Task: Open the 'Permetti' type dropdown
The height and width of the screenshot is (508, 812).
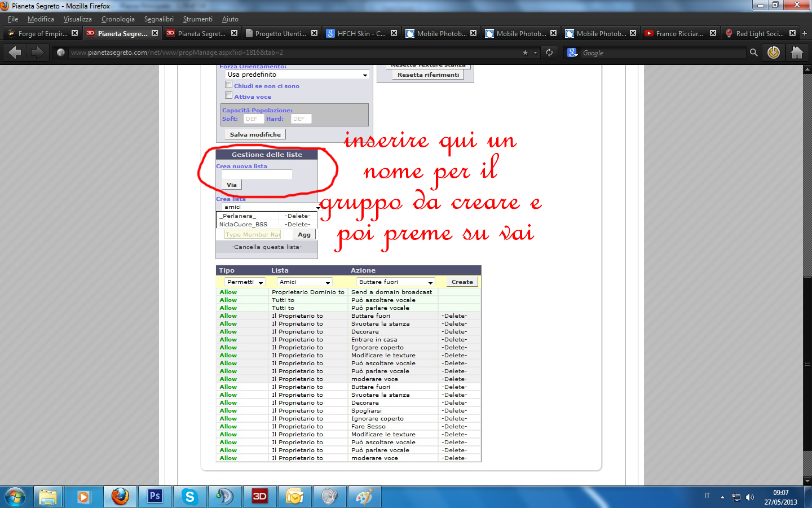Action: [x=245, y=282]
